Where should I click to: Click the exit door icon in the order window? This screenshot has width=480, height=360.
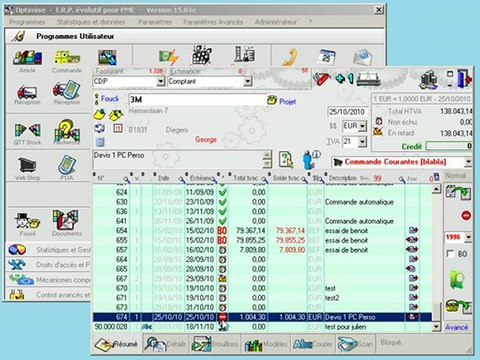[465, 79]
